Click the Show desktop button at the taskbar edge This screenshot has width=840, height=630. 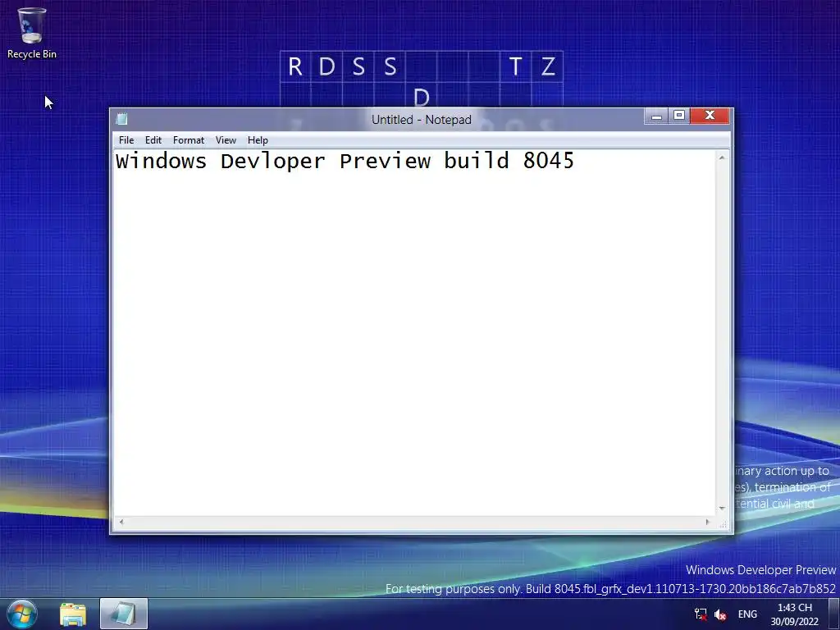click(x=834, y=614)
